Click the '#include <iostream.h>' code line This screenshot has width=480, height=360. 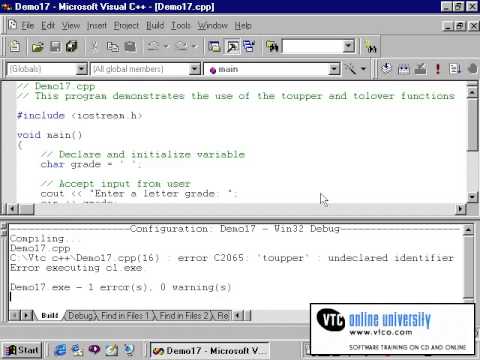pyautogui.click(x=80, y=116)
